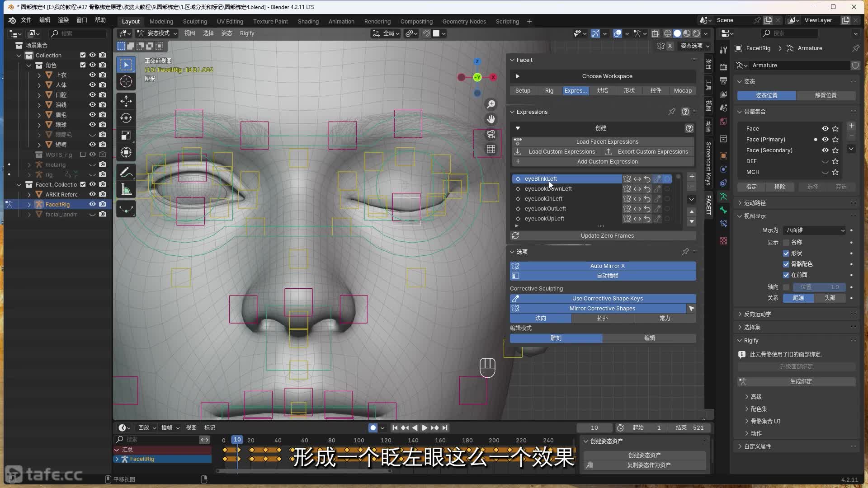Select the Rotate tool
This screenshot has height=488, width=868.
126,118
